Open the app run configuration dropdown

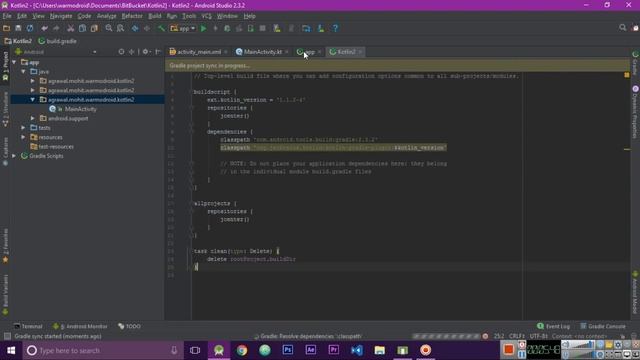(x=183, y=28)
